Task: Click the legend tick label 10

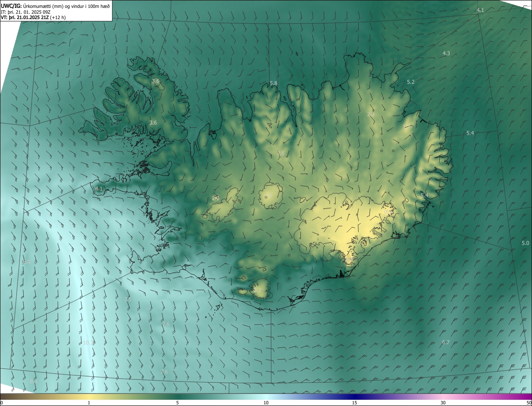Action: [x=266, y=403]
